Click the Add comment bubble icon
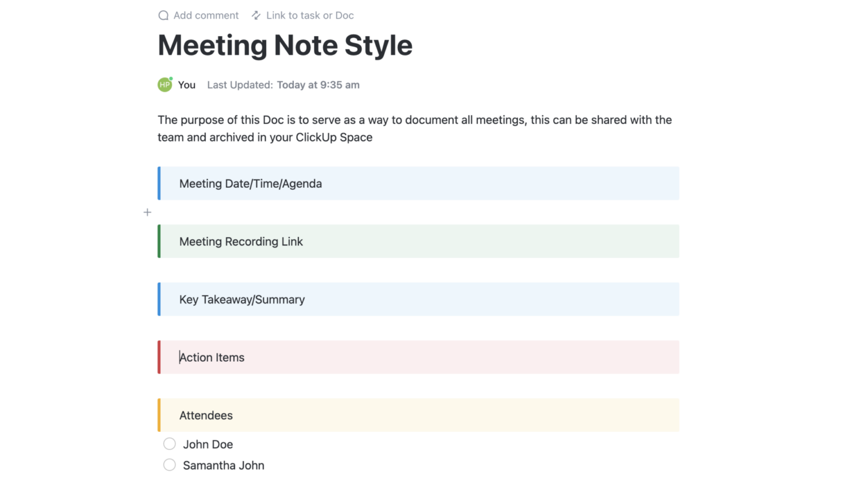Viewport: 868px width, 481px height. [x=163, y=15]
